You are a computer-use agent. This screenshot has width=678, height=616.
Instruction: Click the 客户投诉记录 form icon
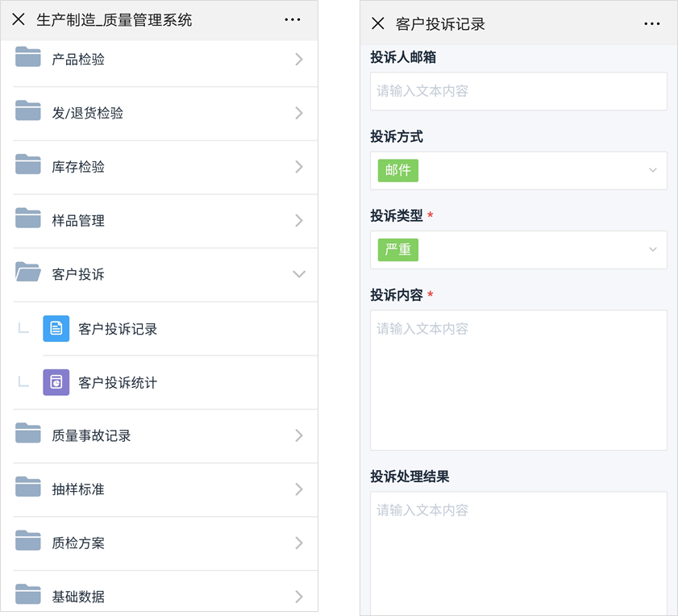pyautogui.click(x=56, y=328)
